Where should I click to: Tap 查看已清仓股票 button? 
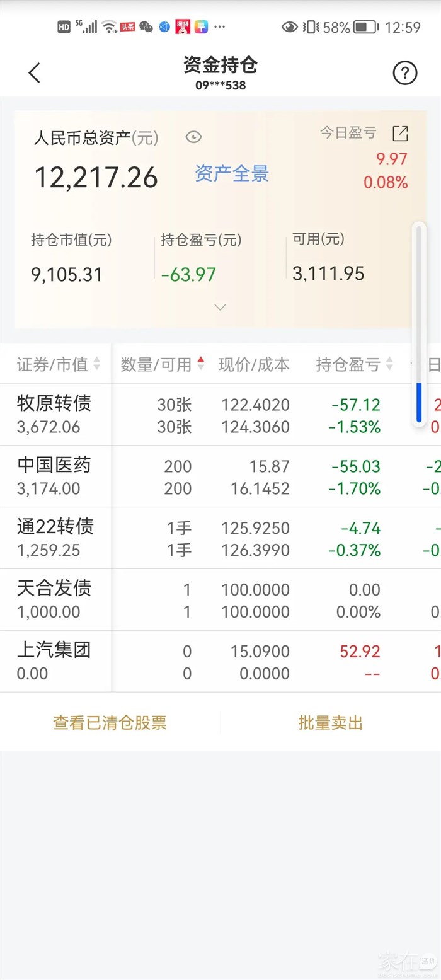point(110,723)
